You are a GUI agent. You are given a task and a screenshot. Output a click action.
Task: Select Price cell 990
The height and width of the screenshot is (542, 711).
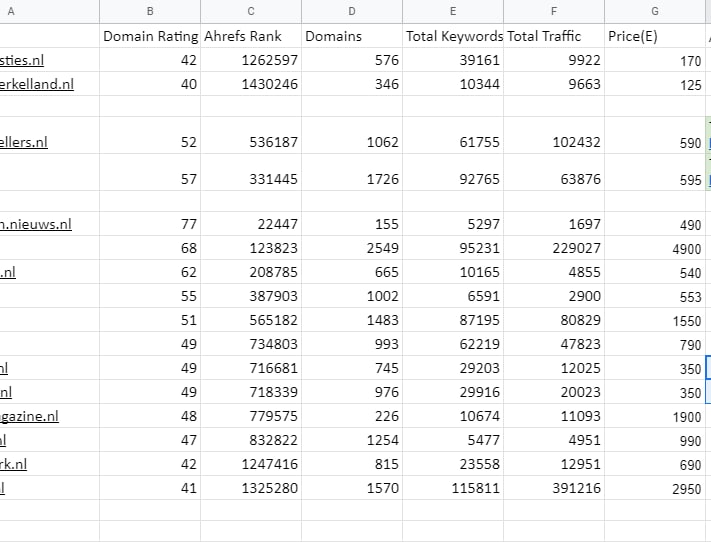(655, 440)
